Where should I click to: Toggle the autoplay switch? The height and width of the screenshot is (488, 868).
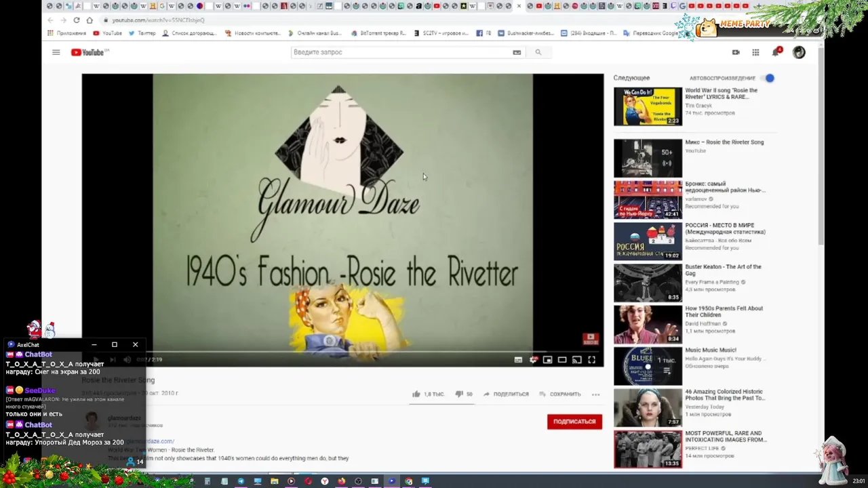click(767, 78)
